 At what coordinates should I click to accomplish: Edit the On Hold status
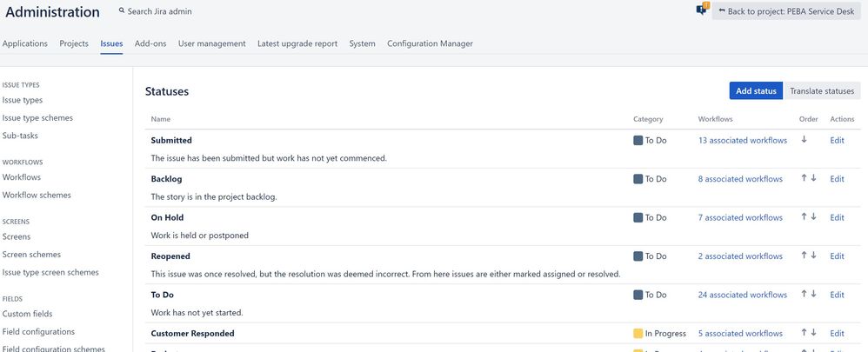point(837,217)
